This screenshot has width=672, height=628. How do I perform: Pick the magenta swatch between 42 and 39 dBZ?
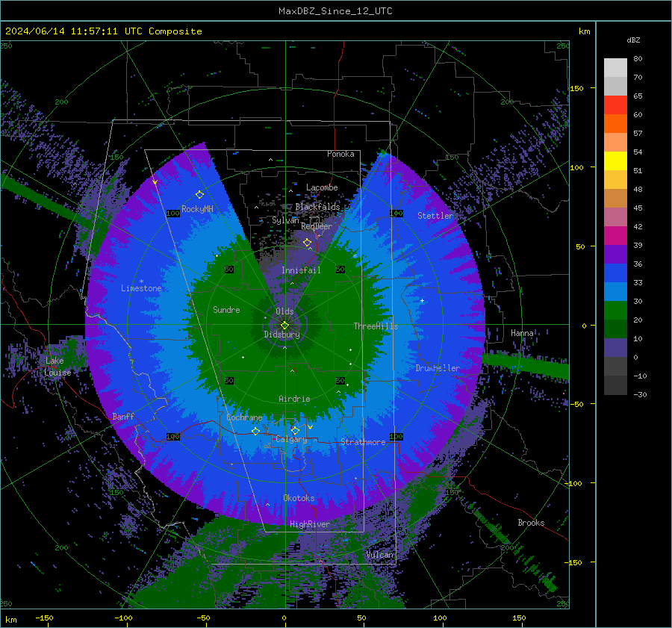click(x=615, y=236)
